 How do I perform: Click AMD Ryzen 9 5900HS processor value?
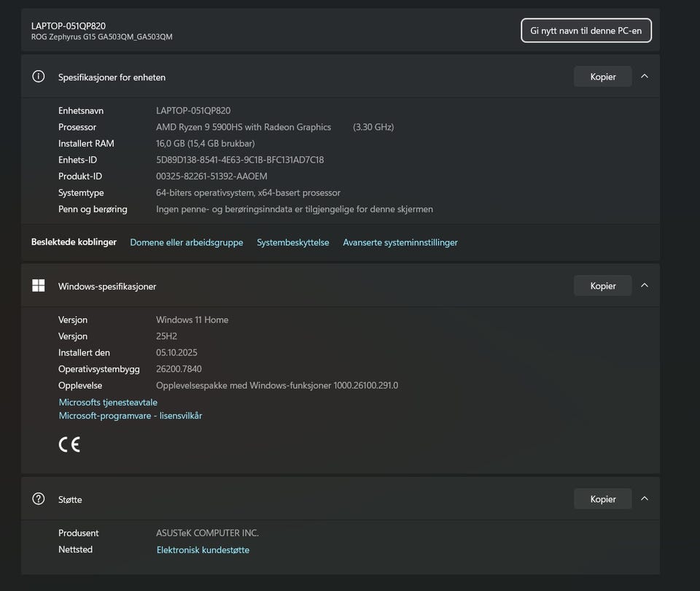pos(244,127)
